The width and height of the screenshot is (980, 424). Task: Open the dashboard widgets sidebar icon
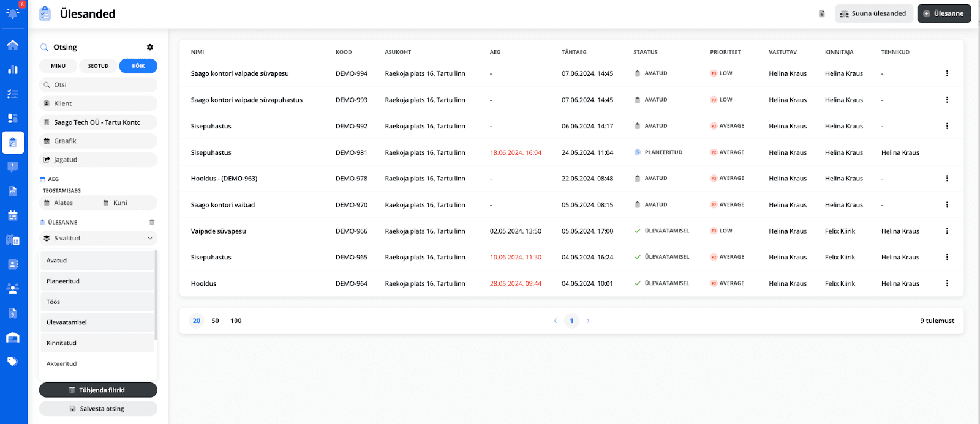[x=13, y=118]
